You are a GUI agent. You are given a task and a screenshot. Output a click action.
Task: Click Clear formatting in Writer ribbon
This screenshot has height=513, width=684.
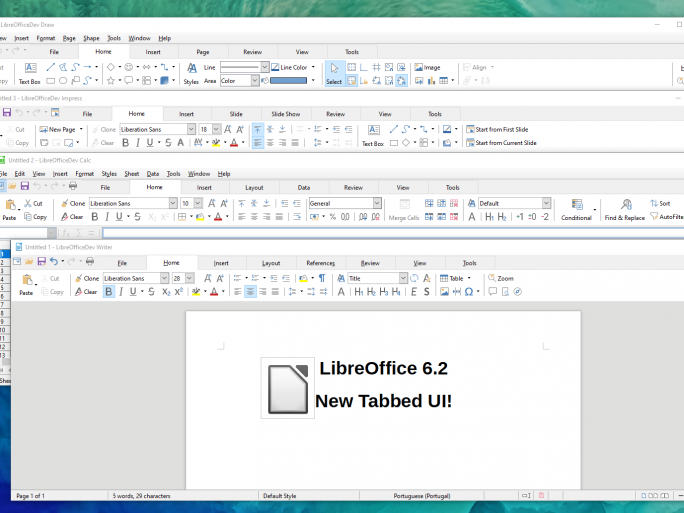tap(86, 292)
